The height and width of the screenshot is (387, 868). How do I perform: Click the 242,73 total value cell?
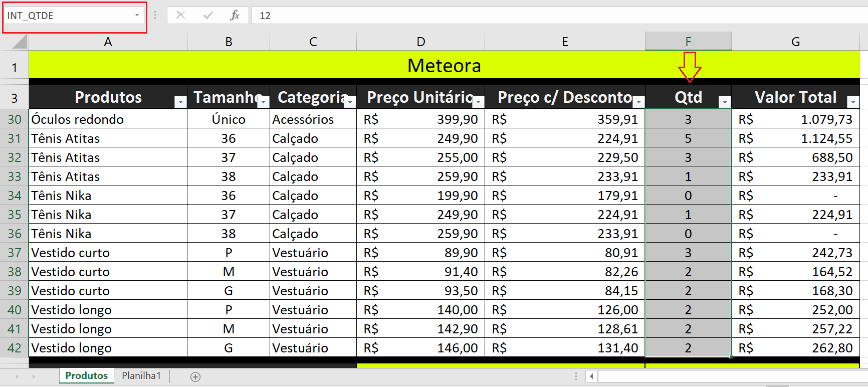795,253
